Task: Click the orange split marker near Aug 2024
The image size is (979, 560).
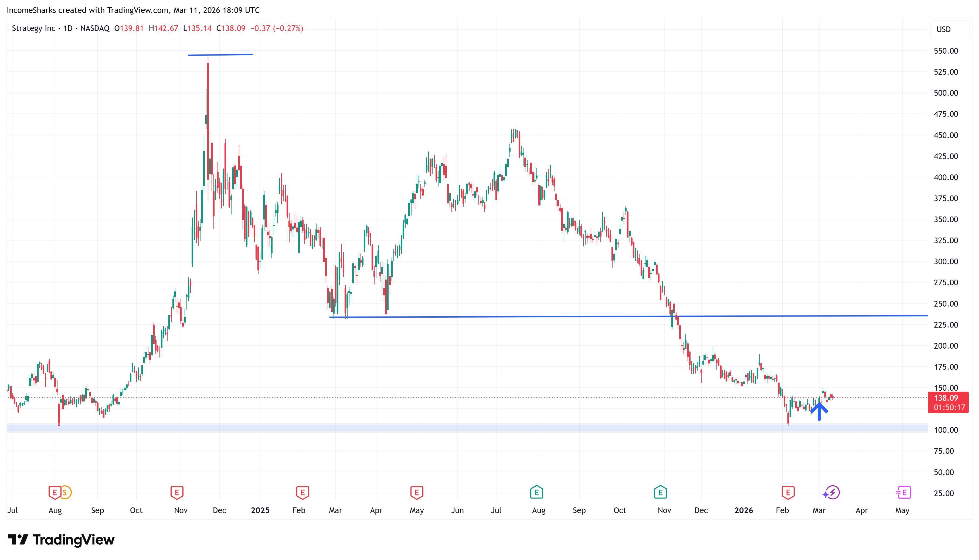Action: [66, 492]
